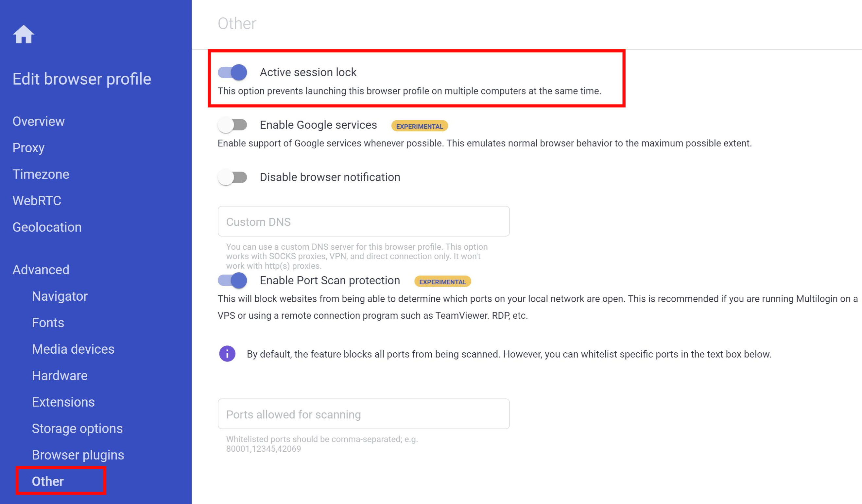Image resolution: width=862 pixels, height=504 pixels.
Task: Turn off Port Scan protection toggle
Action: click(233, 280)
